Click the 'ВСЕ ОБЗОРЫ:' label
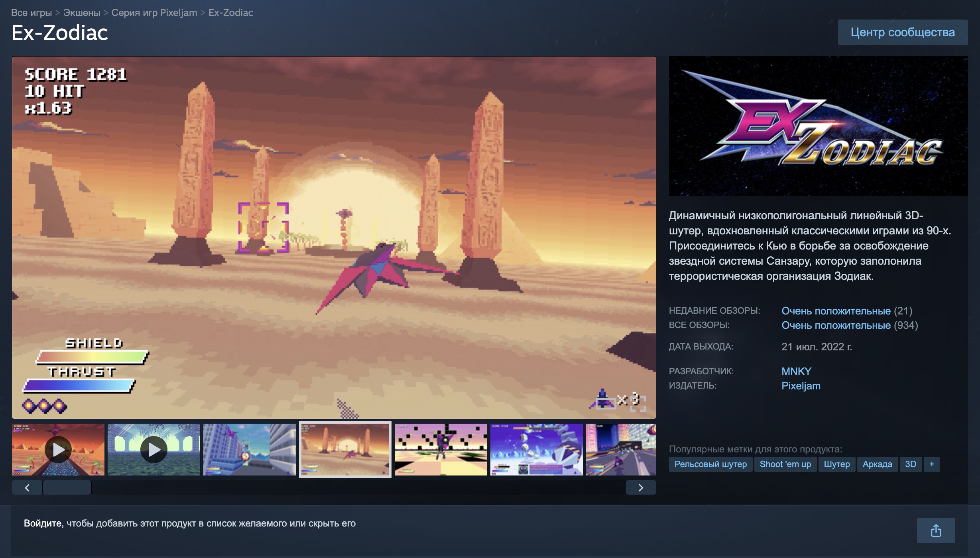 coord(699,325)
